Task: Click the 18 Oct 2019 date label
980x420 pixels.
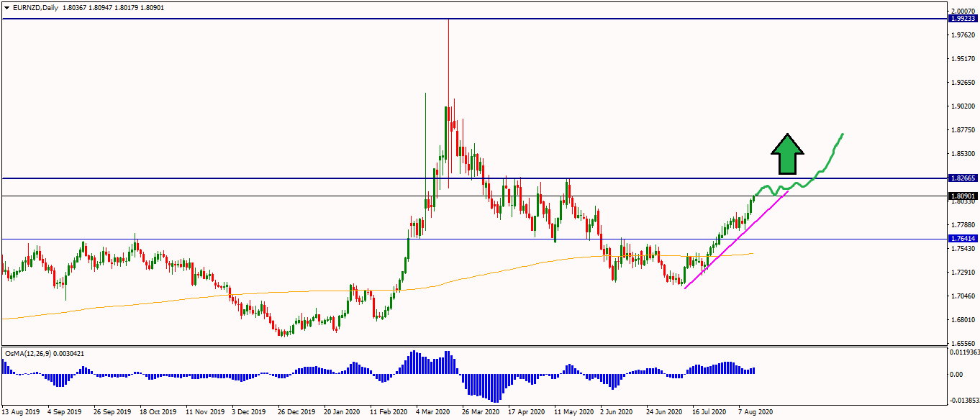Action: (x=158, y=413)
